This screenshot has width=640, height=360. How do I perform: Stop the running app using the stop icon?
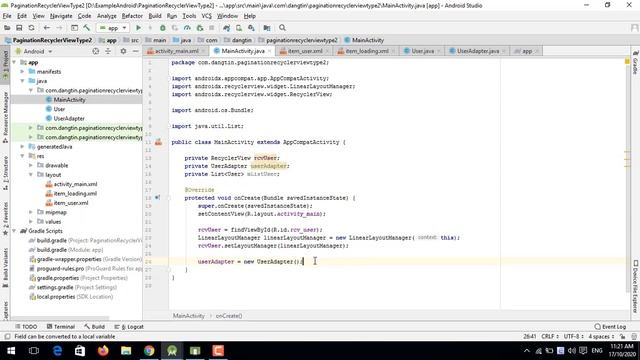pyautogui.click(x=211, y=28)
